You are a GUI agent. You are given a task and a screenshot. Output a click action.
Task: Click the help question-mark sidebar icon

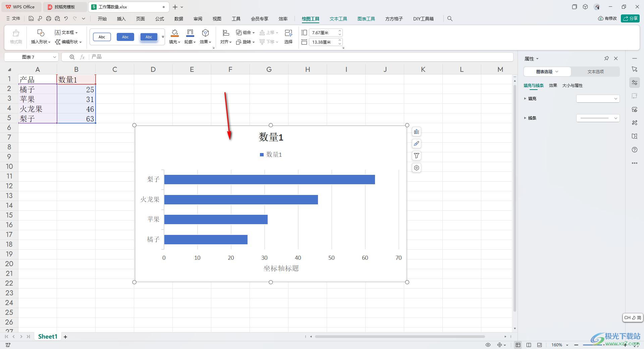[x=635, y=150]
